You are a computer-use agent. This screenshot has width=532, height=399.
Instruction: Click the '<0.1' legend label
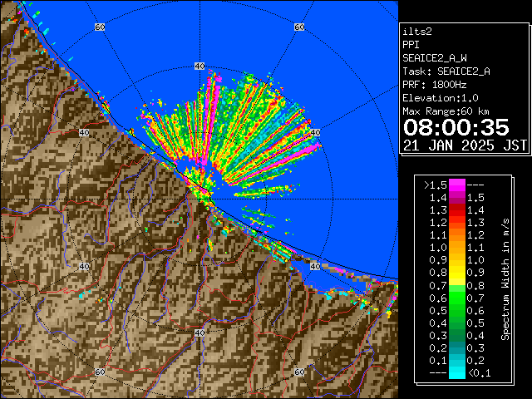[480, 373]
